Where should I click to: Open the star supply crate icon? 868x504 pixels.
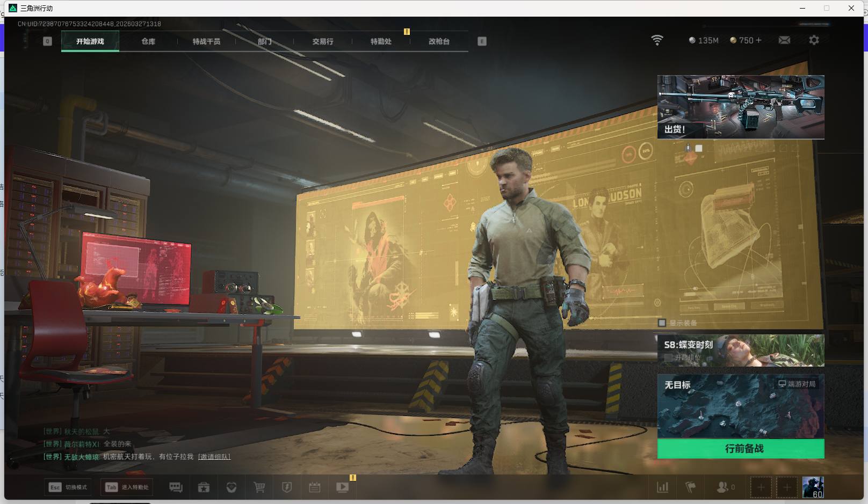(204, 487)
